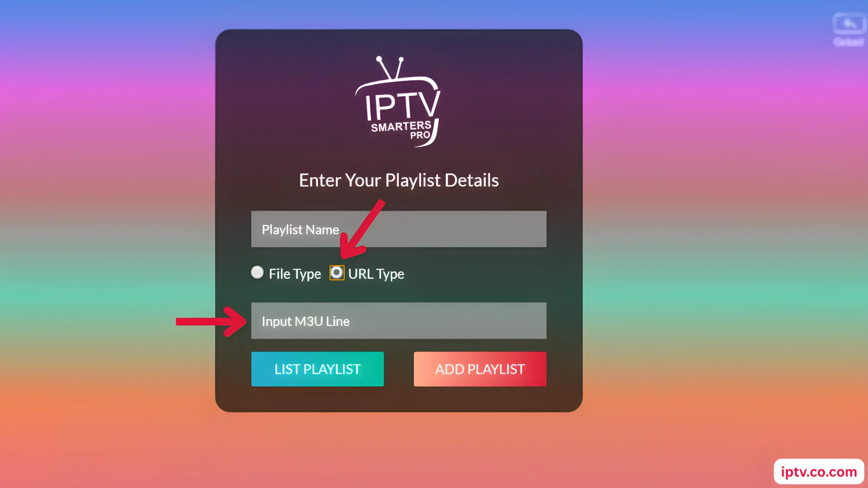
Task: Open saved playlists with LIST PLAYLIST
Action: tap(317, 369)
